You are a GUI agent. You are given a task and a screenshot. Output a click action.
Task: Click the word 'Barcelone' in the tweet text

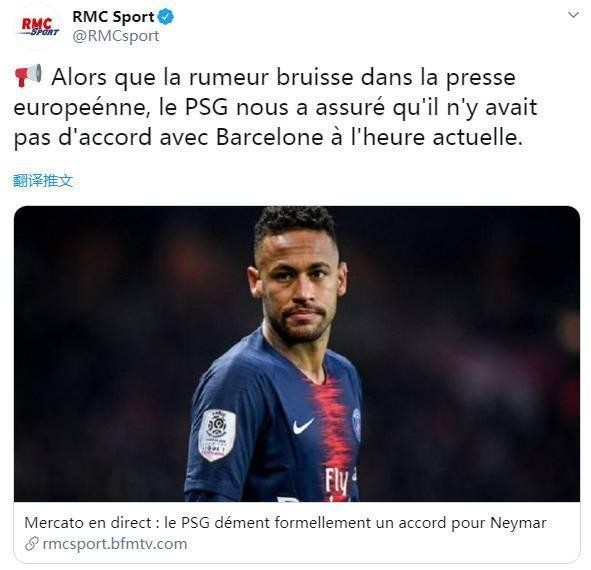(269, 137)
